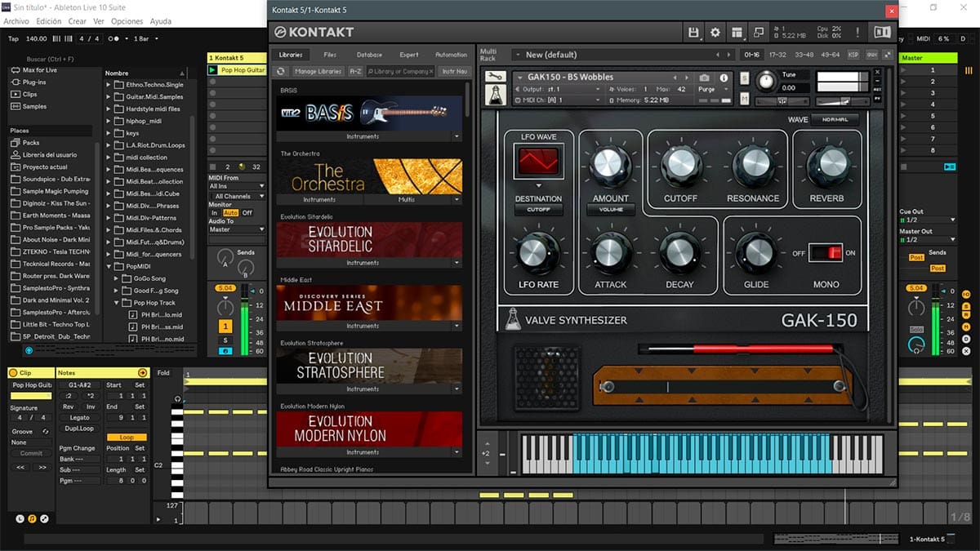
Task: Show the clip Envelopes box icon
Action: [x=44, y=518]
